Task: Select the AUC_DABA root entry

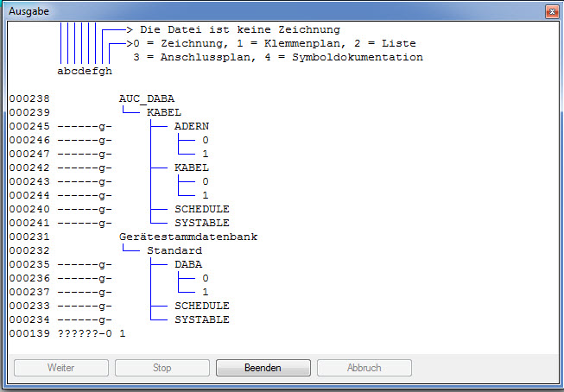Action: pyautogui.click(x=147, y=98)
